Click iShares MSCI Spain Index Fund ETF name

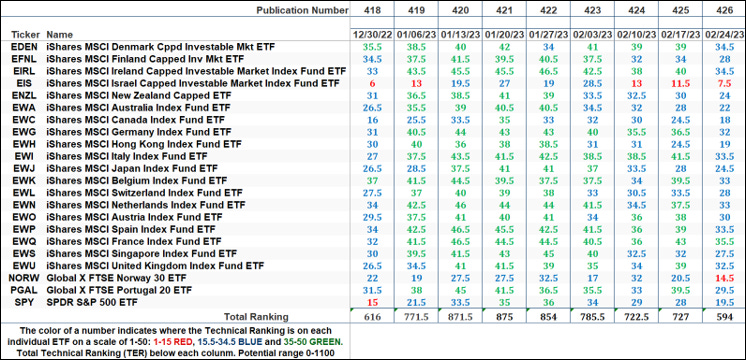[x=130, y=229]
